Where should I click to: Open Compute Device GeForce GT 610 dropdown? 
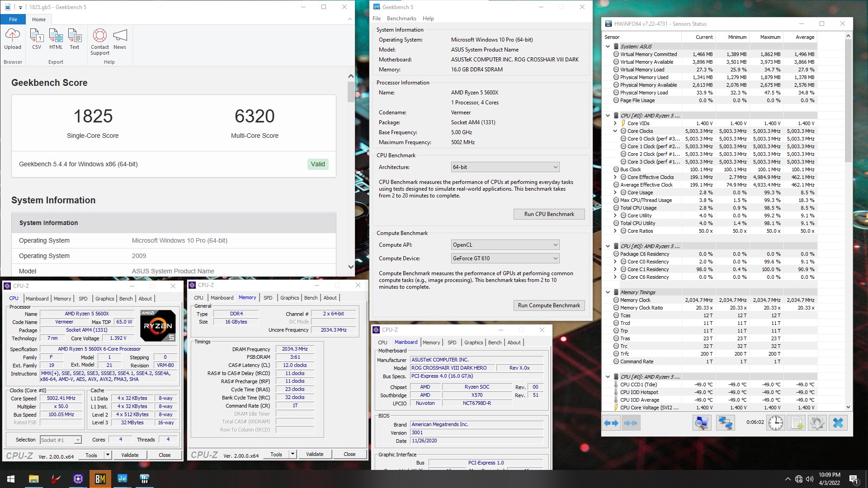(x=505, y=258)
